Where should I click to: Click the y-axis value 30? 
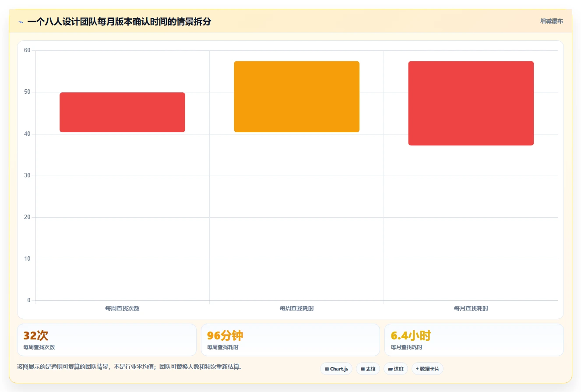pyautogui.click(x=27, y=176)
